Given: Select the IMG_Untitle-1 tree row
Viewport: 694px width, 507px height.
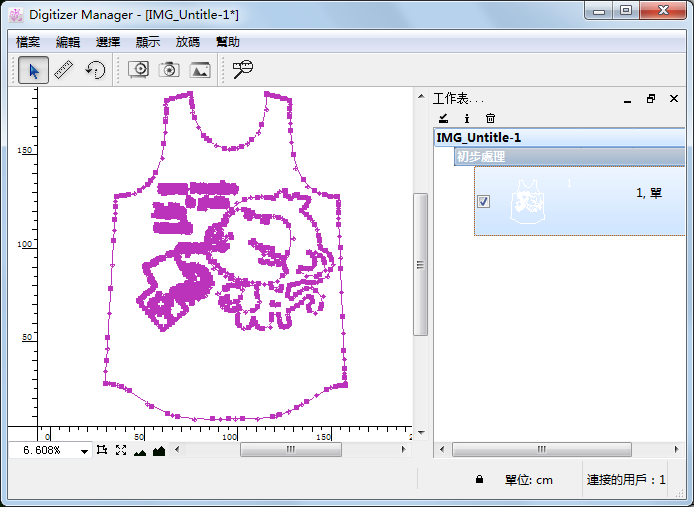Looking at the screenshot, I should 559,138.
